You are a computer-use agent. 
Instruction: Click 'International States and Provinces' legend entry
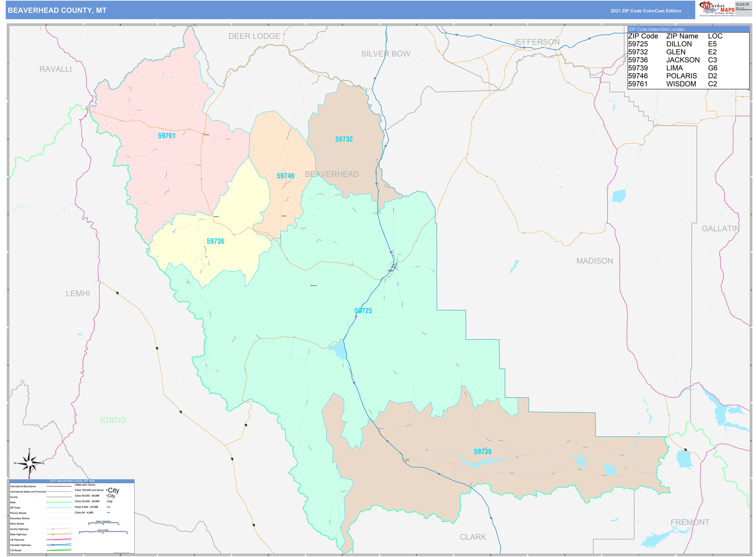(x=28, y=492)
